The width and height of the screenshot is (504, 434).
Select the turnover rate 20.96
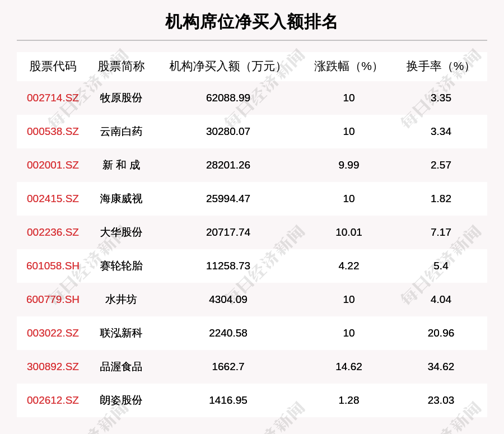pyautogui.click(x=441, y=333)
